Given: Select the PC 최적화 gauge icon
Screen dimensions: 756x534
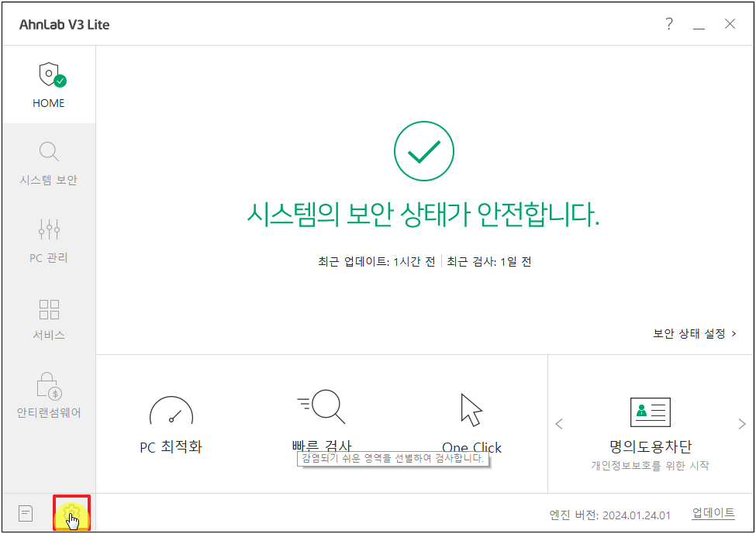Looking at the screenshot, I should [x=172, y=408].
